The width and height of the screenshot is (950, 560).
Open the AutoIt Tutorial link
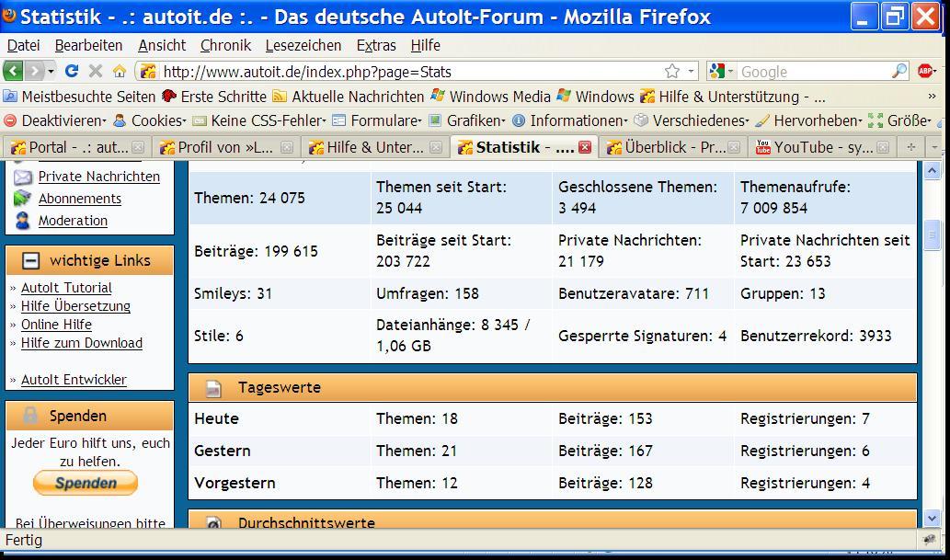[66, 288]
